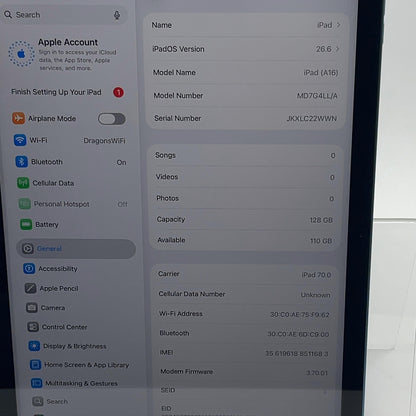Viewport: 416px width, 416px height.
Task: Select the Cellular Data icon
Action: point(23,183)
